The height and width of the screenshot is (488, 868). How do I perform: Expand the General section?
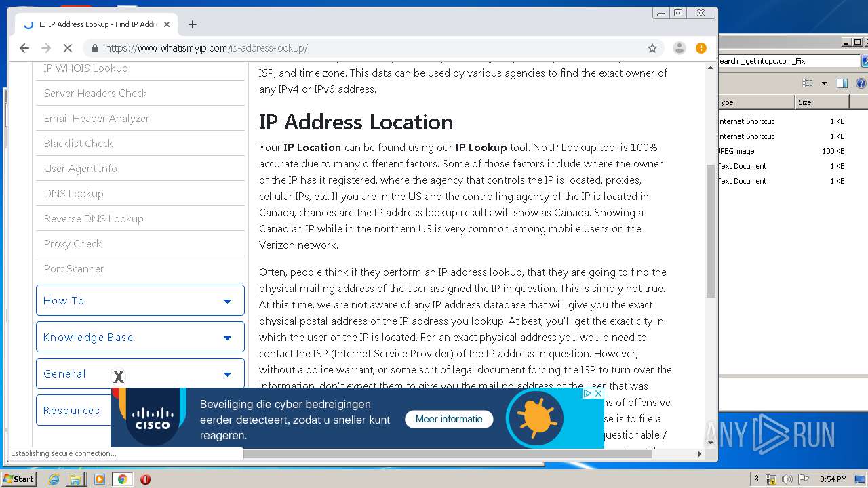click(140, 373)
